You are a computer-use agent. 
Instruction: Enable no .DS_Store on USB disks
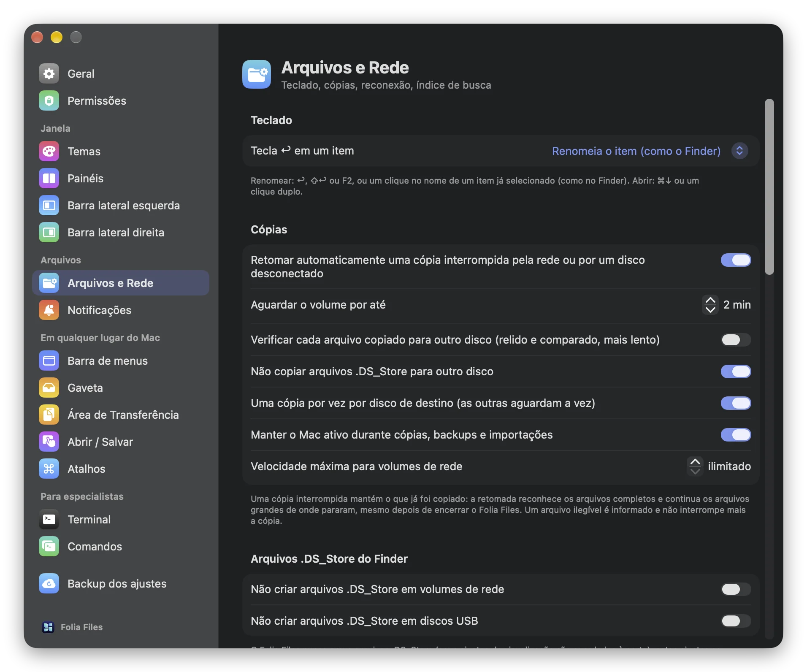736,621
